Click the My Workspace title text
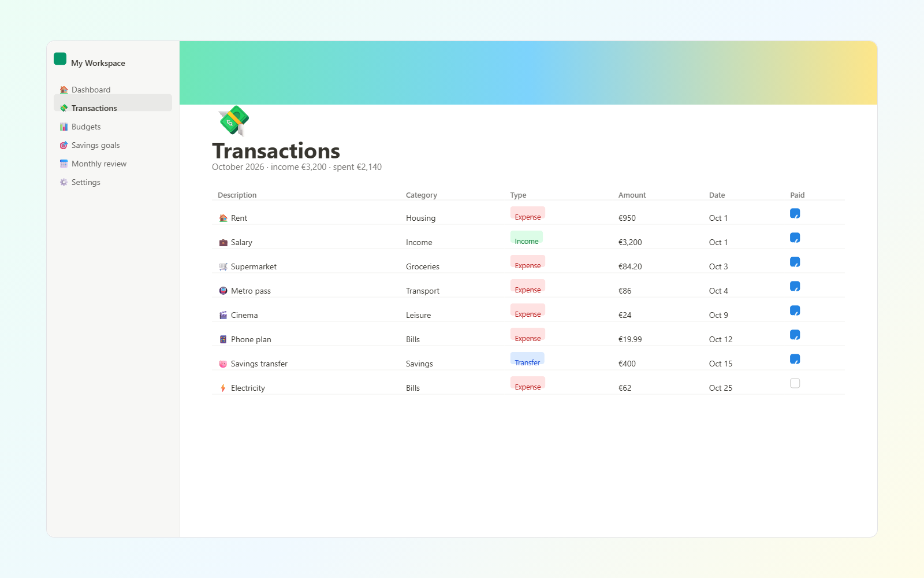This screenshot has width=924, height=578. click(x=98, y=63)
